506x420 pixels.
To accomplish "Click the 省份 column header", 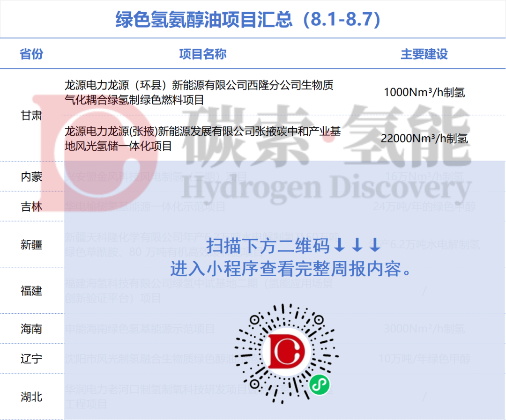I will click(x=31, y=54).
